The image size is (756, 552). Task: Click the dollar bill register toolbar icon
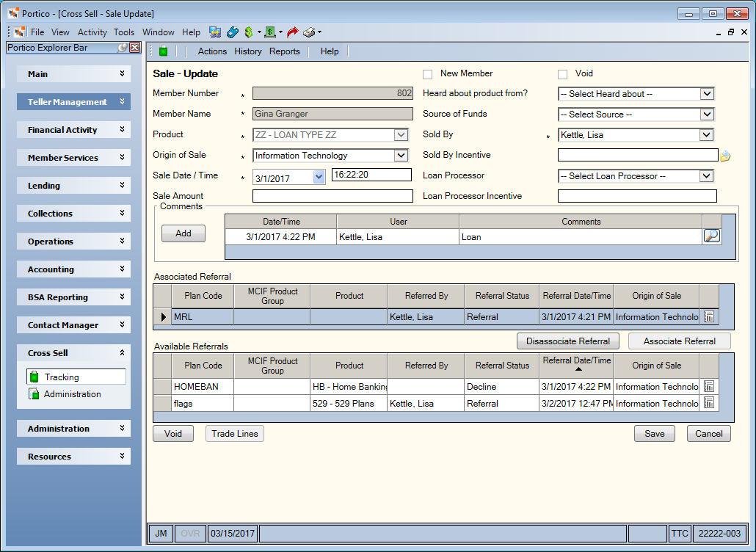270,32
